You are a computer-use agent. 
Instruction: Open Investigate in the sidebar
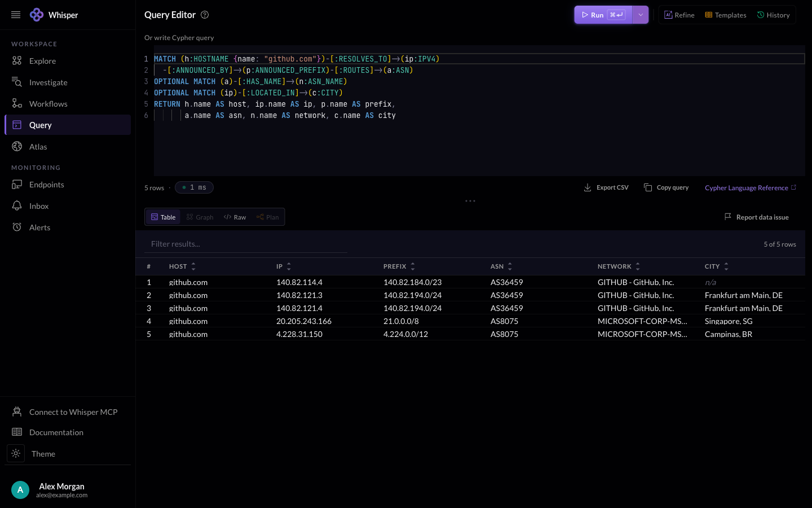click(68, 82)
